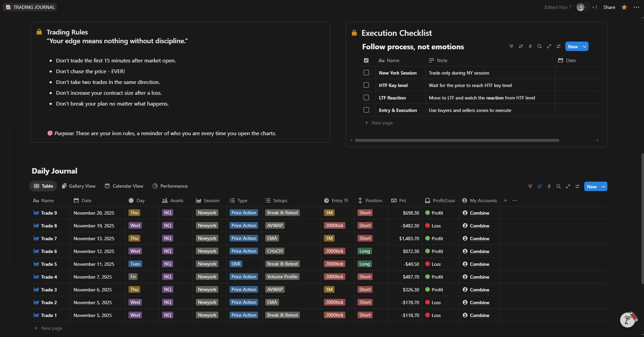Switch to Gallary View tab
644x337 pixels.
tap(79, 186)
